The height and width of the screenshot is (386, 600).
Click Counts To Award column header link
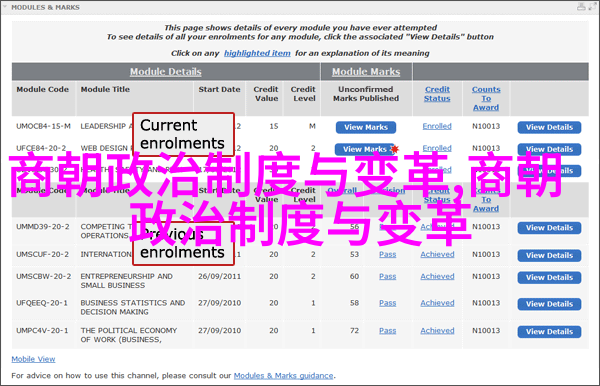coord(486,98)
